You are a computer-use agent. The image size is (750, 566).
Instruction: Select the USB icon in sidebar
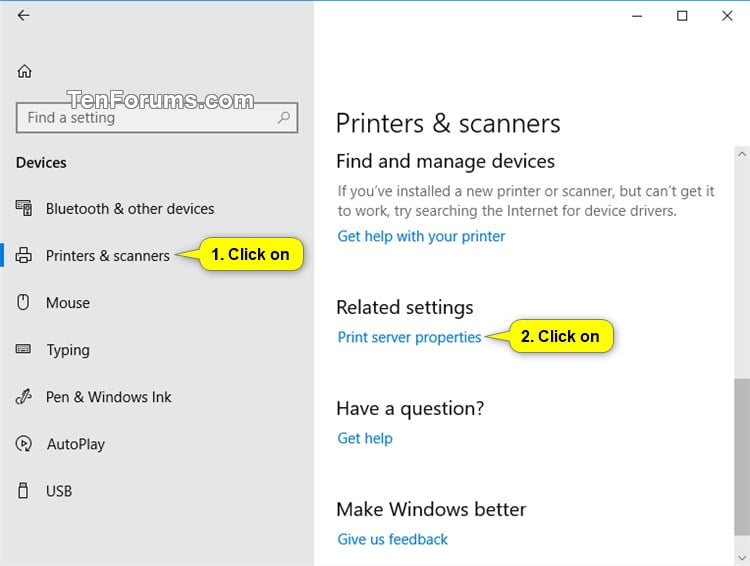coord(23,491)
